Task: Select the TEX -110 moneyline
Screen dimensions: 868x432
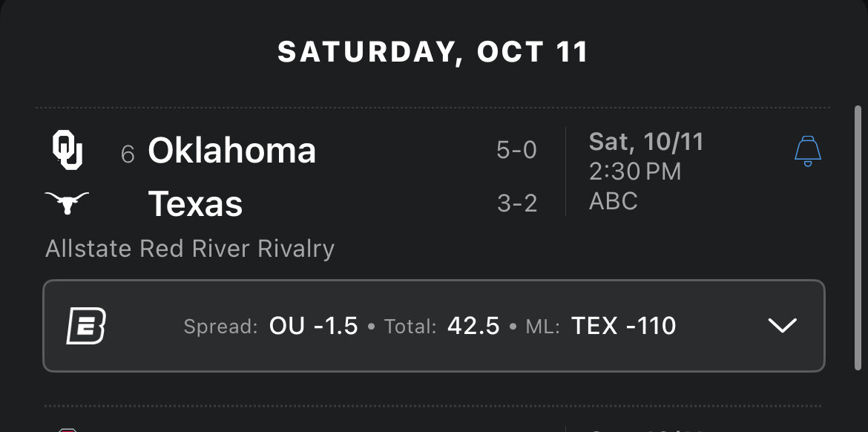Action: pyautogui.click(x=623, y=326)
